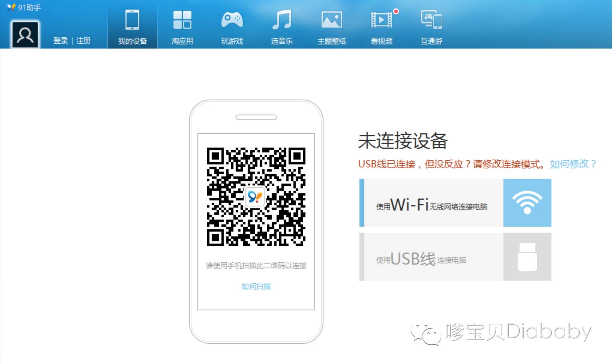
Task: Click the 如何修改？ link
Action: pyautogui.click(x=573, y=164)
